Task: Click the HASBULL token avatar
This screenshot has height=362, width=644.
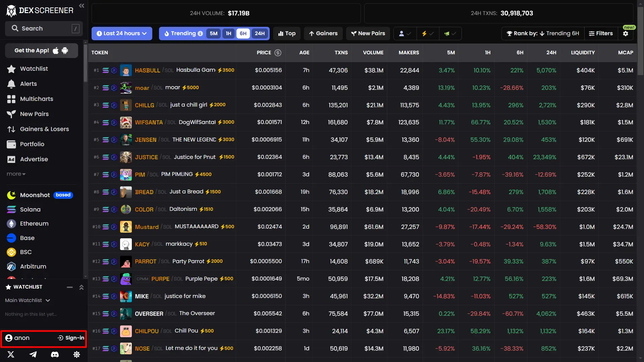Action: [x=126, y=70]
